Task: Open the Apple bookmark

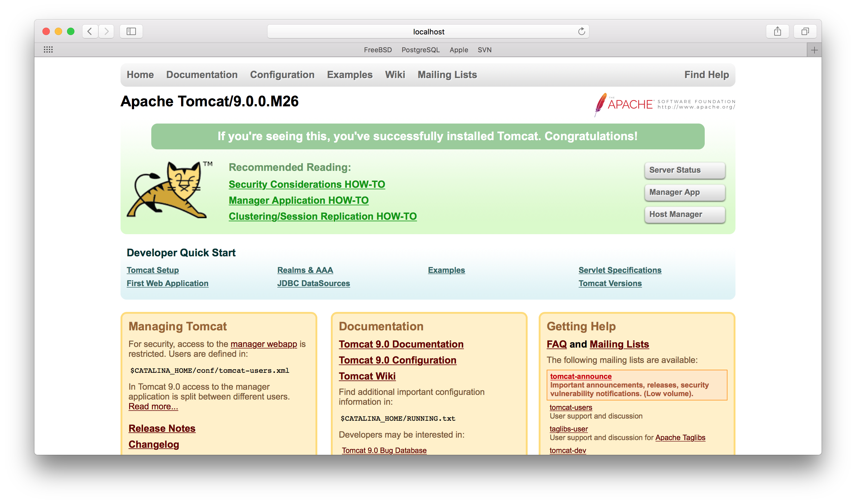Action: tap(458, 50)
